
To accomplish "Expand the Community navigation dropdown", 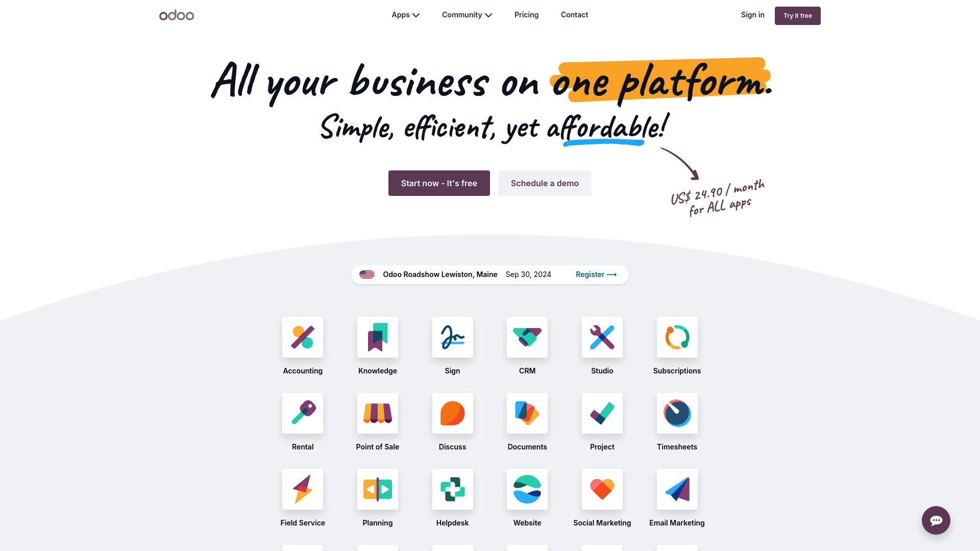I will pyautogui.click(x=467, y=15).
